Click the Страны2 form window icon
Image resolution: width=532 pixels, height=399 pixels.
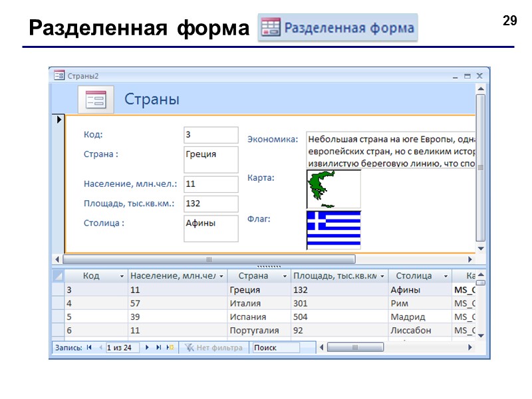point(59,75)
